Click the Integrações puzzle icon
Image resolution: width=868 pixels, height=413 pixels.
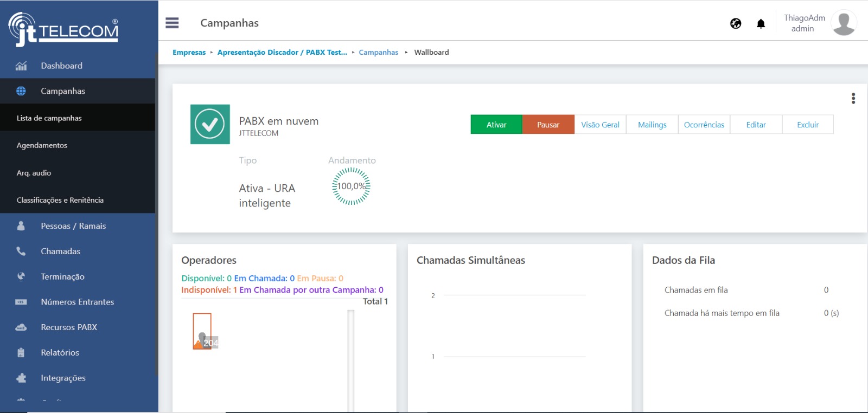21,378
